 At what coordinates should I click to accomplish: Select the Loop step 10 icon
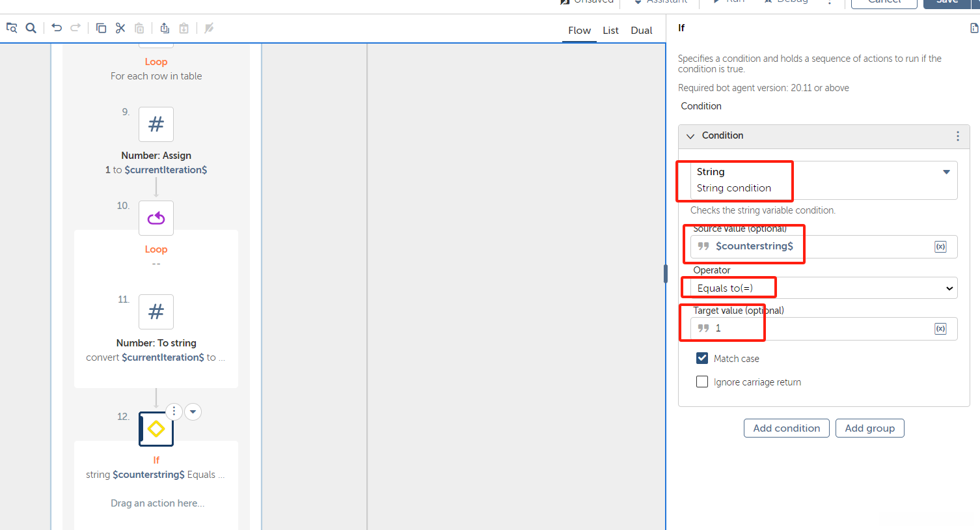[156, 218]
